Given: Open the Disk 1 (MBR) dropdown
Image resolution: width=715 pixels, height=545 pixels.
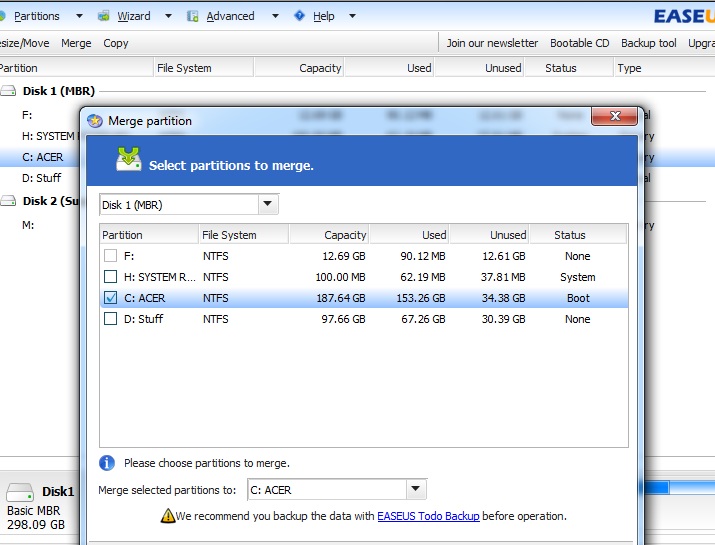Looking at the screenshot, I should (x=268, y=204).
